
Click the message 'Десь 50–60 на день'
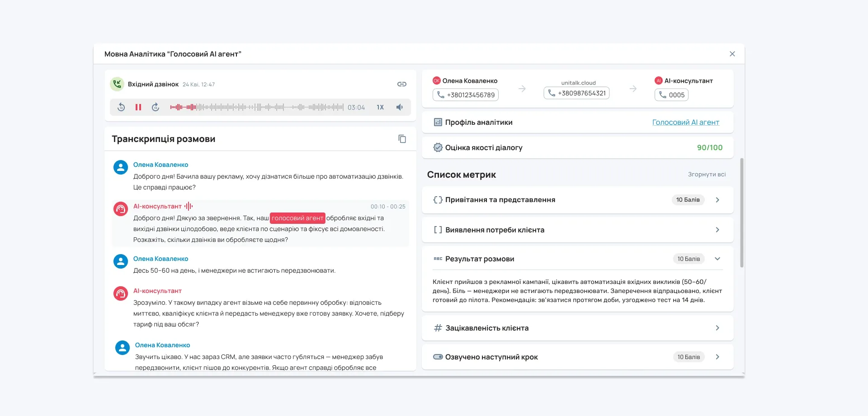234,270
